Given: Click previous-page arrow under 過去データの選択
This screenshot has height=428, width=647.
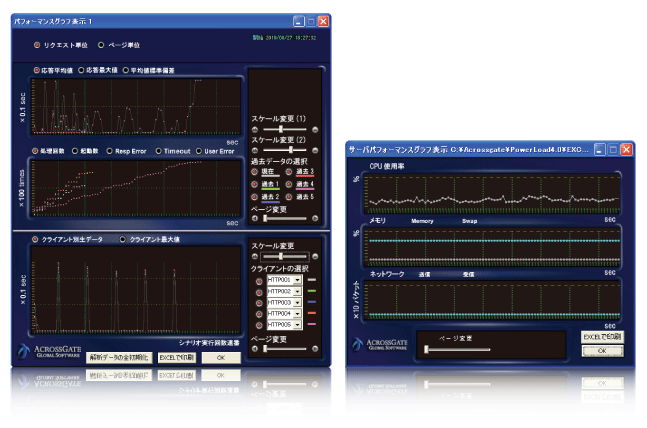Looking at the screenshot, I should [255, 218].
